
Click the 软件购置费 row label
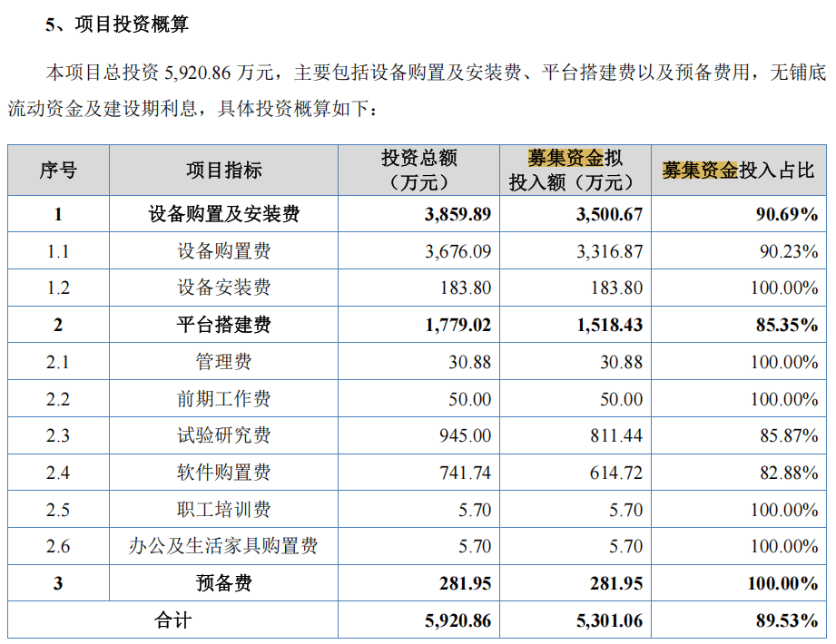coord(223,473)
